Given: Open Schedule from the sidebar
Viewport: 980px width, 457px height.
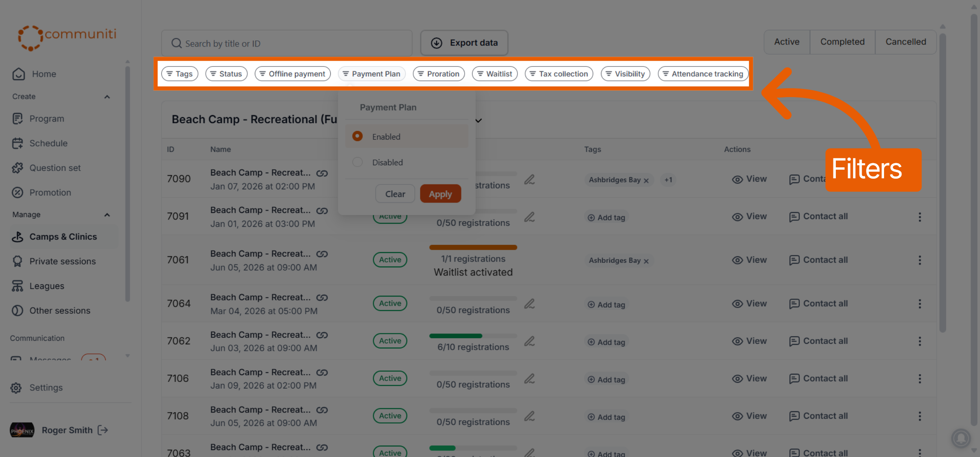Looking at the screenshot, I should click(40, 143).
